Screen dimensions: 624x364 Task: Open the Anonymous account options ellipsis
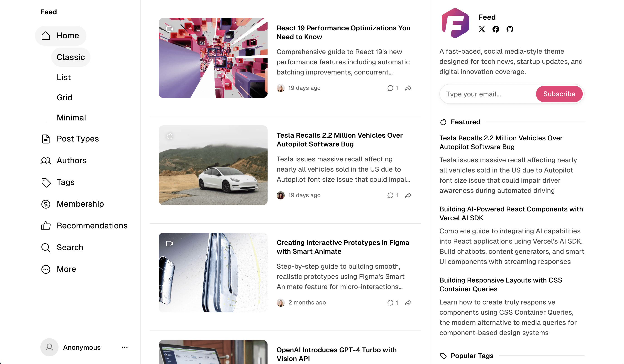pos(124,347)
